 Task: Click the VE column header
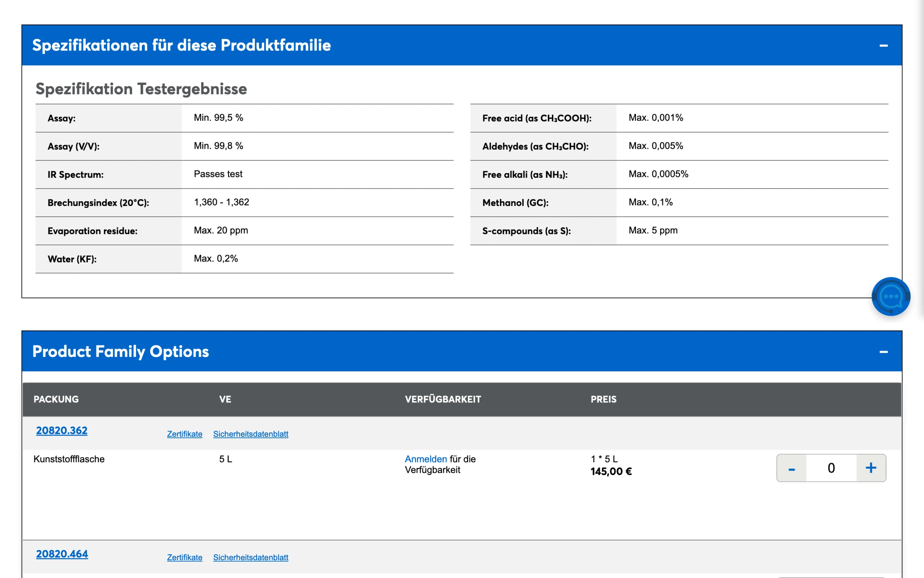(225, 399)
